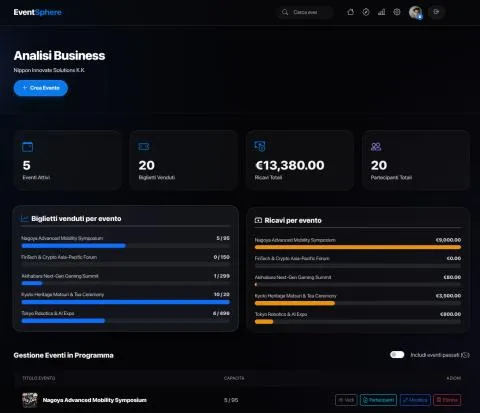480x413 pixels.
Task: Click chart icon beside Biglietti venduti per evento
Action: (24, 219)
